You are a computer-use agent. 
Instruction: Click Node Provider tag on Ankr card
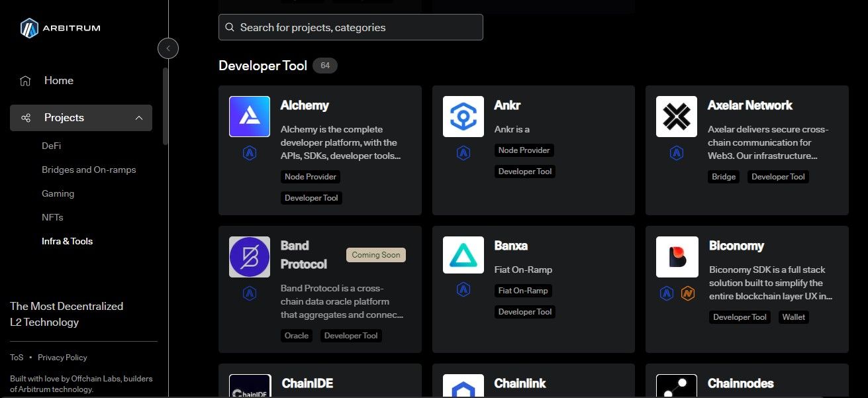[x=524, y=150]
